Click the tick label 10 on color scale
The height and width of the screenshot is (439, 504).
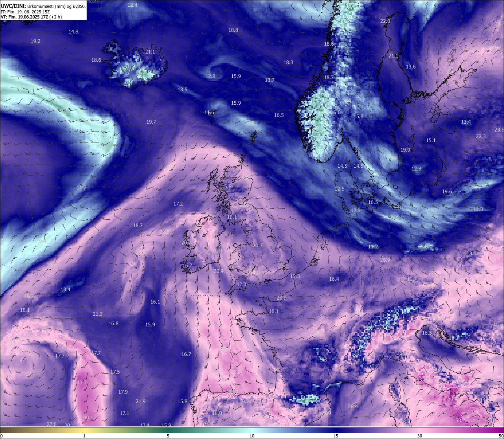(x=252, y=435)
